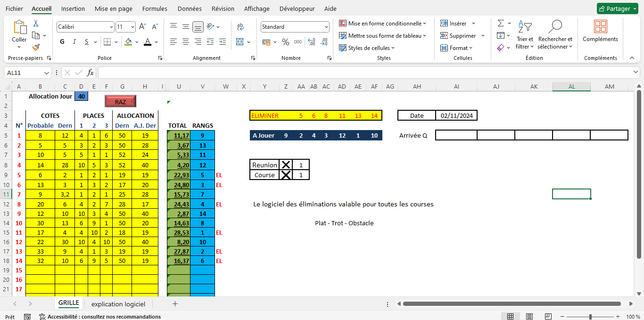The width and height of the screenshot is (644, 320).
Task: Apply percent style format
Action: coord(286,42)
